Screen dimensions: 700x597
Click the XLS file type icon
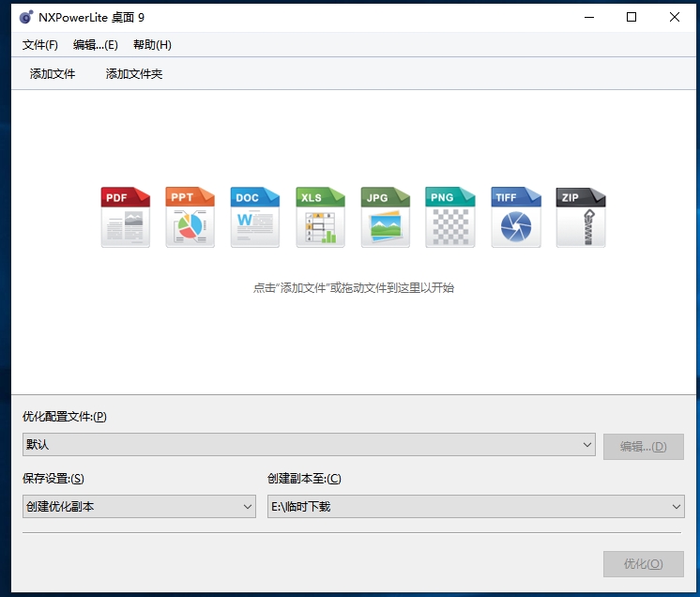point(320,217)
